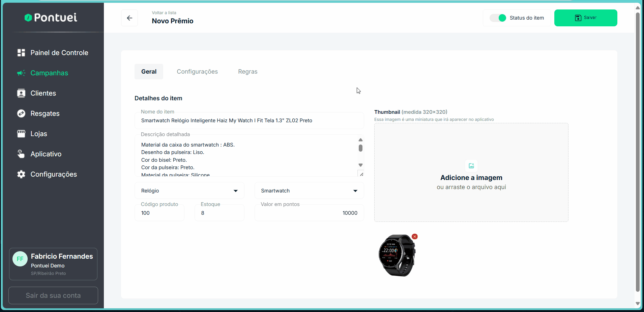
Task: Click the Valor em pontos field
Action: point(309,213)
